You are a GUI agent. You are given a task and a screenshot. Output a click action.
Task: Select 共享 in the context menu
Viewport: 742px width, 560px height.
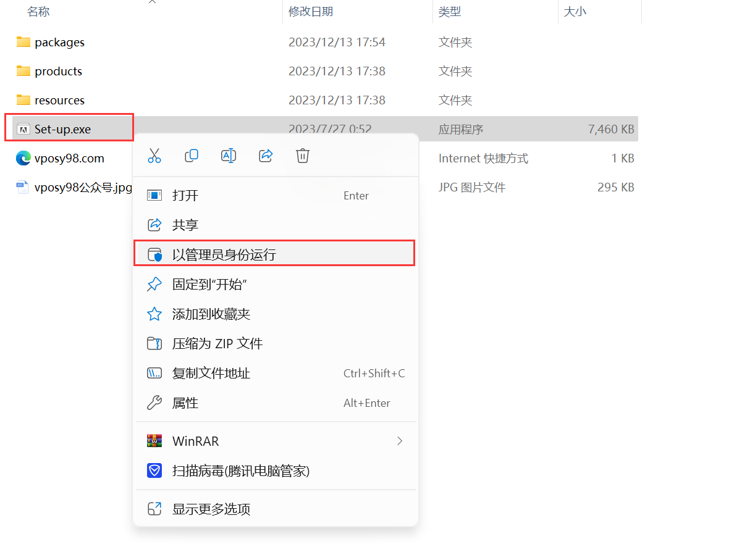tap(185, 225)
